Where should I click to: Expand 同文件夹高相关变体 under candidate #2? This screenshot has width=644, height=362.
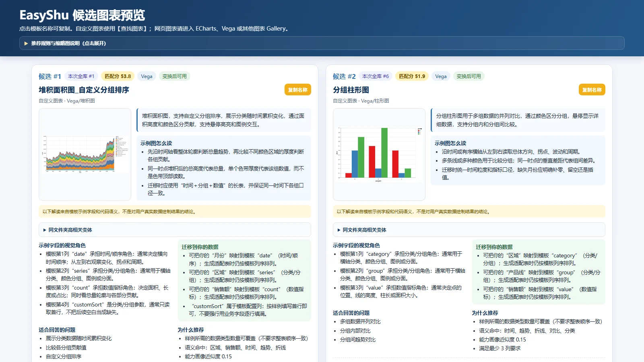(469, 230)
